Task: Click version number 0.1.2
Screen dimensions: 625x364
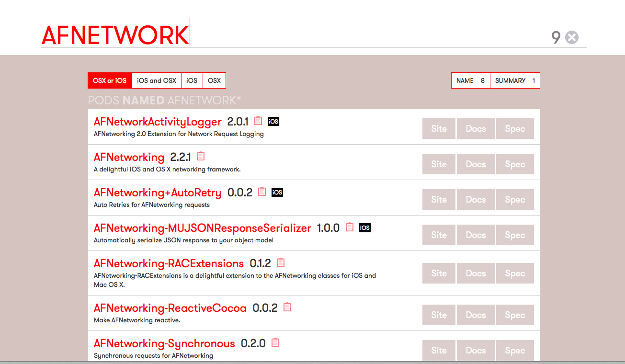Action: pyautogui.click(x=260, y=263)
